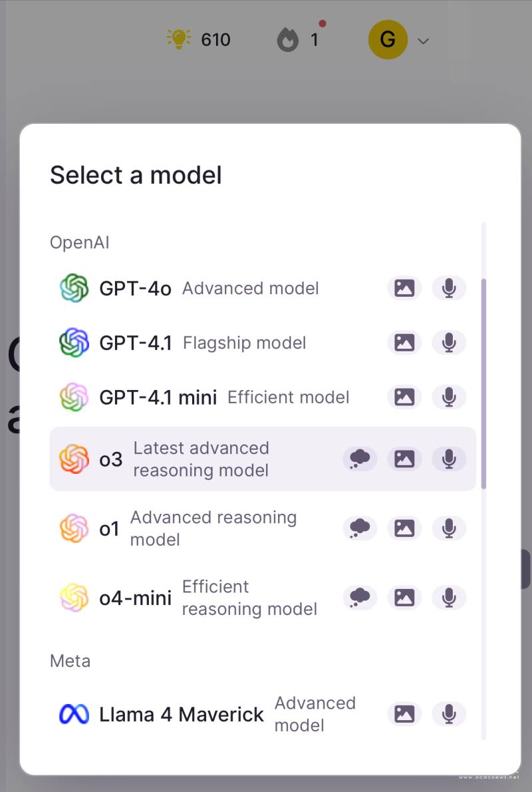This screenshot has width=532, height=792.
Task: Click the Meta logo beside Llama 4 Maverick
Action: tap(74, 714)
